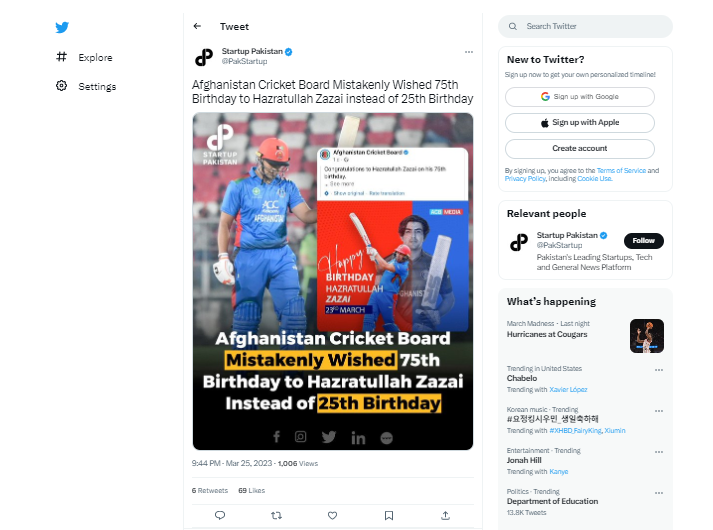Image resolution: width=713 pixels, height=530 pixels.
Task: Open more options for Chabelo trend
Action: pyautogui.click(x=659, y=370)
